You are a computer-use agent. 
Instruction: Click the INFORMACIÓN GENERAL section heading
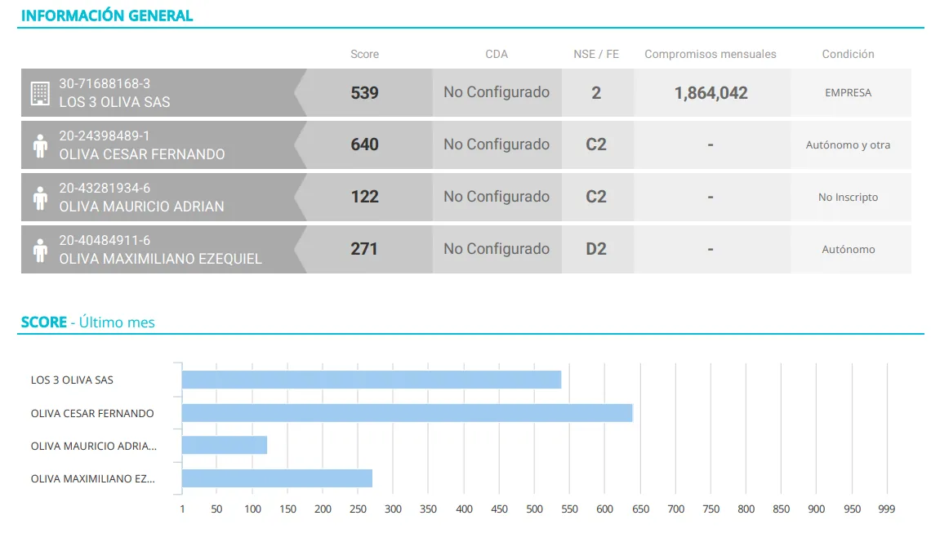[107, 16]
